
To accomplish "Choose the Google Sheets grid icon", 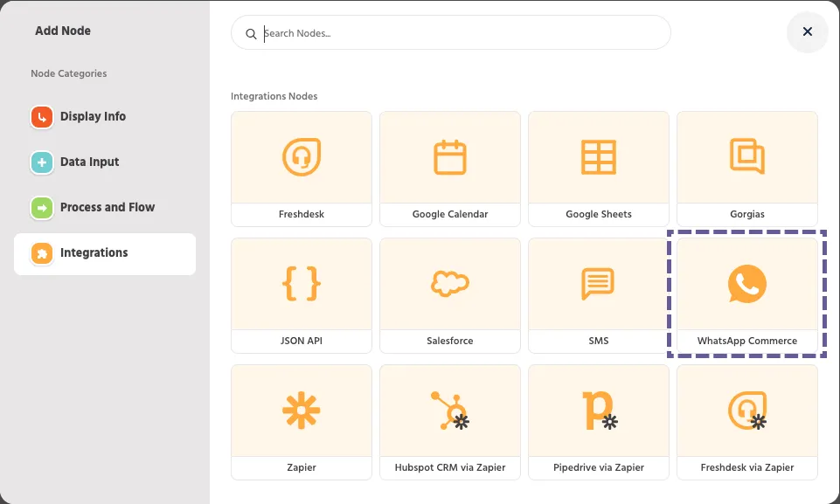I will click(x=599, y=157).
